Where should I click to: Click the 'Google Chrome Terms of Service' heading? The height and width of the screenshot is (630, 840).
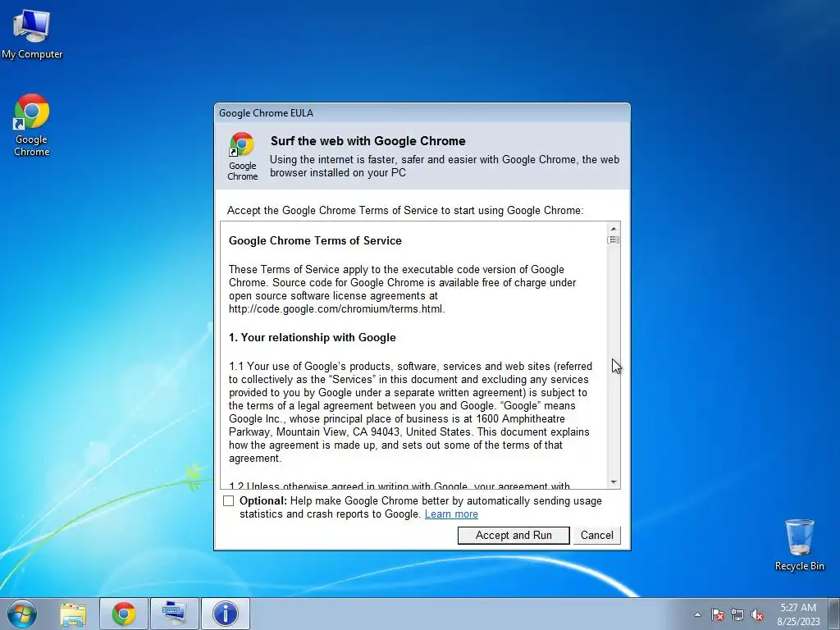315,241
